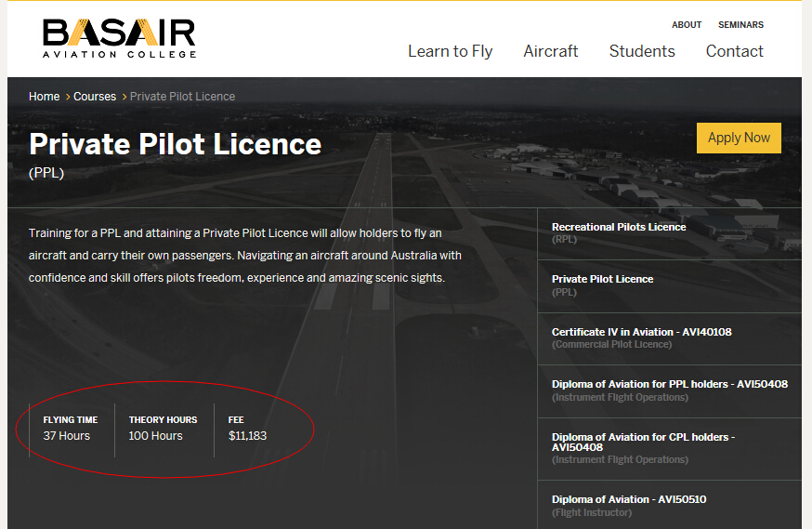
Task: Open Recreational Pilots Licence (RPL) sidebar course
Action: pos(619,232)
